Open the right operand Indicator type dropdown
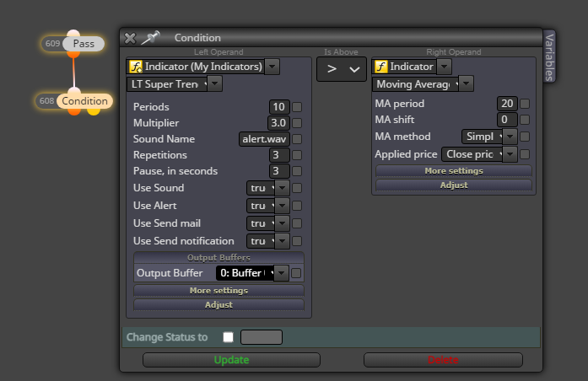The image size is (588, 381). click(x=444, y=67)
